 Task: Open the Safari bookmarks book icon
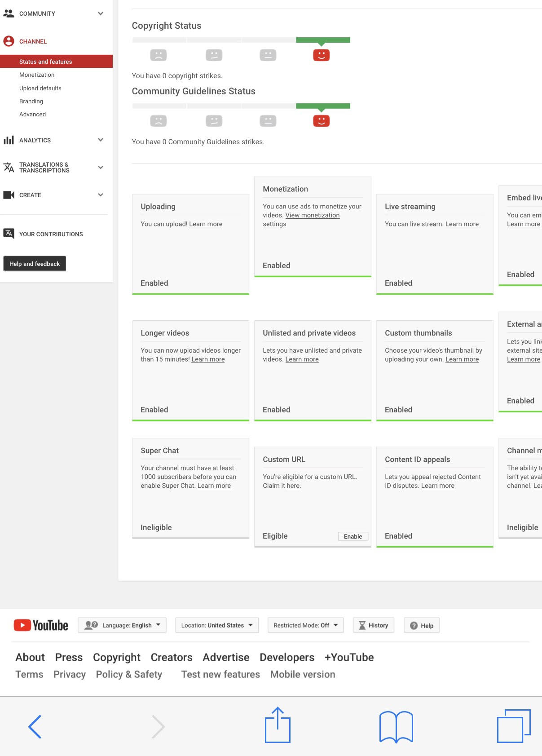point(396,726)
